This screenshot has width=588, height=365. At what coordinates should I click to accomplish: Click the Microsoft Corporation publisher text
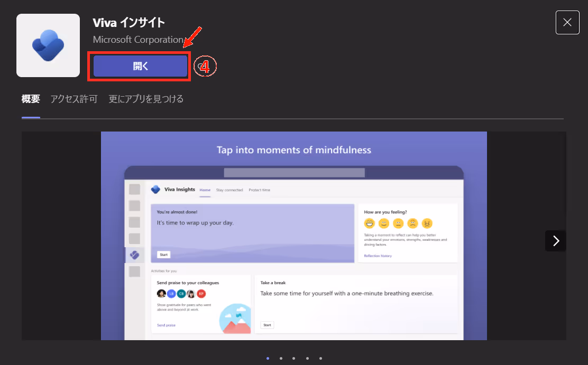pos(138,39)
